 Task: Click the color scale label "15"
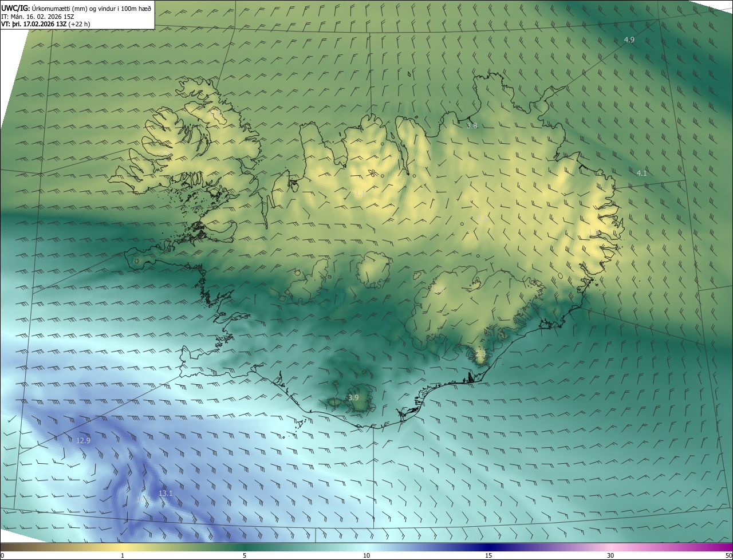pyautogui.click(x=488, y=555)
